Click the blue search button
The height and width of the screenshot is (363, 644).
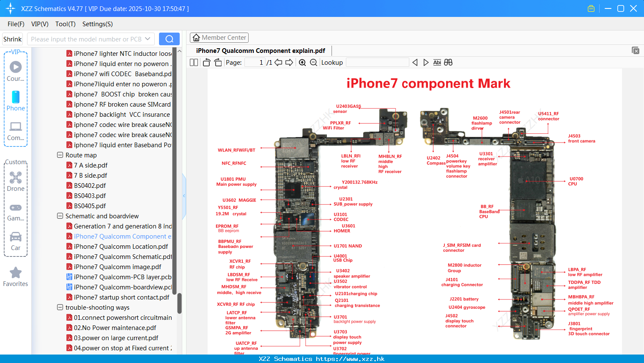169,39
